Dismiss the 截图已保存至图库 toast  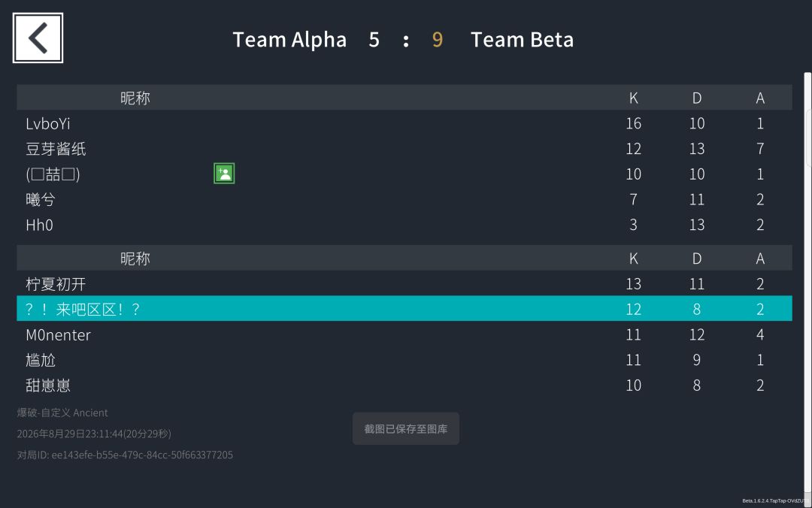click(406, 429)
